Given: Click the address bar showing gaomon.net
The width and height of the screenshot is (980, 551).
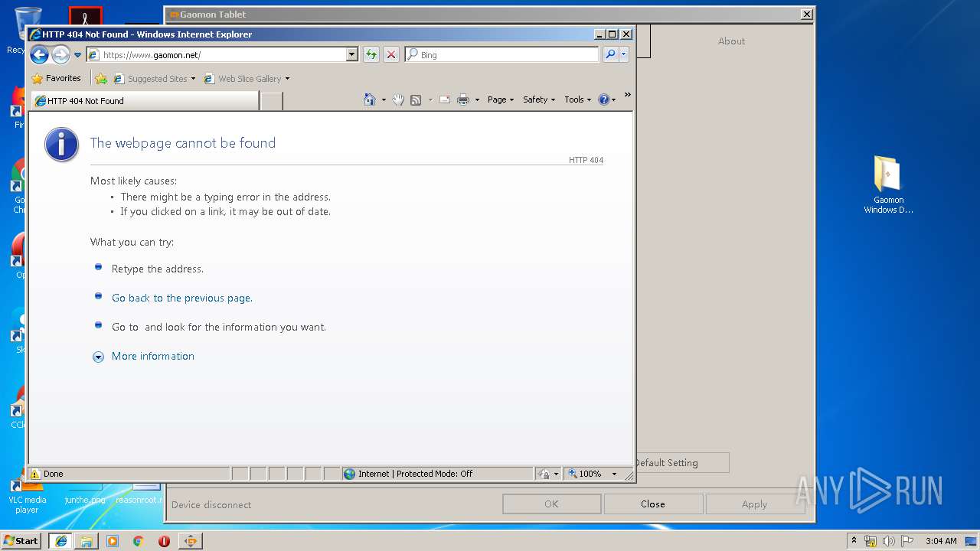Looking at the screenshot, I should click(216, 54).
